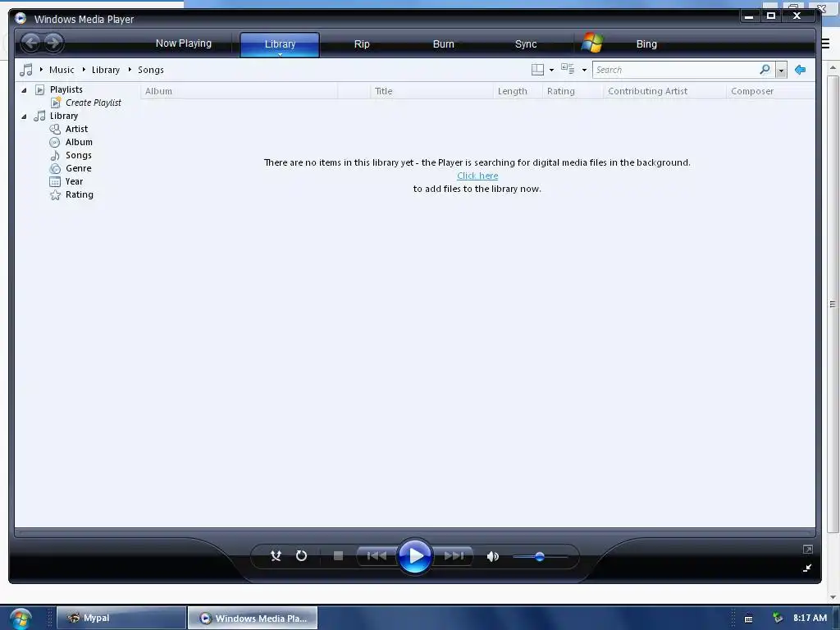Open the Library tab
The image size is (840, 630).
tap(280, 44)
